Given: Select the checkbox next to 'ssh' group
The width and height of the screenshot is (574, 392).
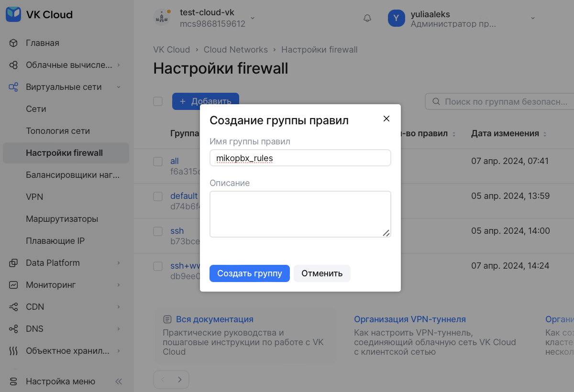Looking at the screenshot, I should pos(158,231).
